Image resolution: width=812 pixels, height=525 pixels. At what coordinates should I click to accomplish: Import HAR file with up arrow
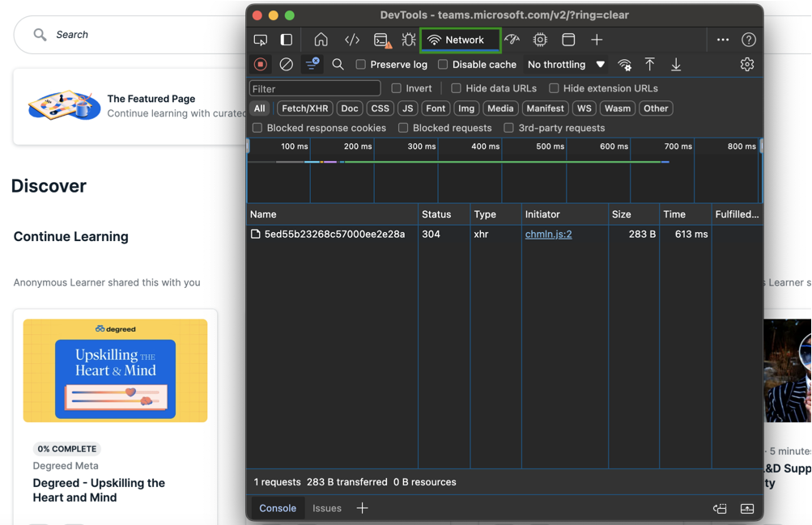[x=650, y=64]
